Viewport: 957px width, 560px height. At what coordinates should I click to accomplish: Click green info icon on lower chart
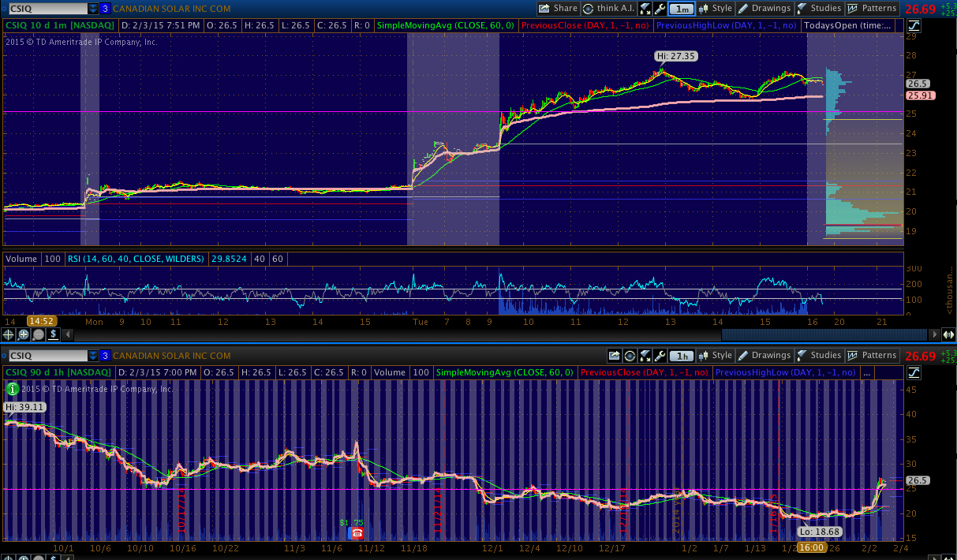(x=13, y=389)
